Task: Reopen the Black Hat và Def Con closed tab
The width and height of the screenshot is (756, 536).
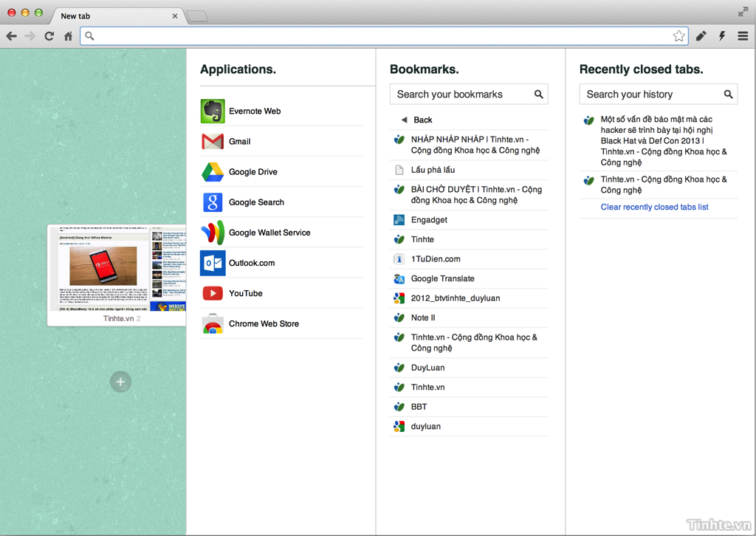Action: coord(659,141)
